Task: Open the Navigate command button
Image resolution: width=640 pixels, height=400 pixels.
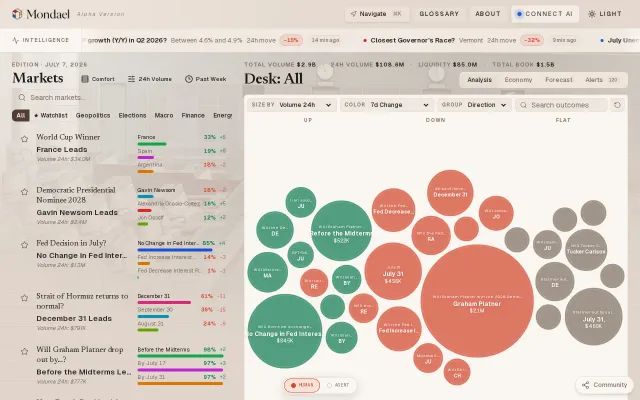Action: pyautogui.click(x=377, y=14)
